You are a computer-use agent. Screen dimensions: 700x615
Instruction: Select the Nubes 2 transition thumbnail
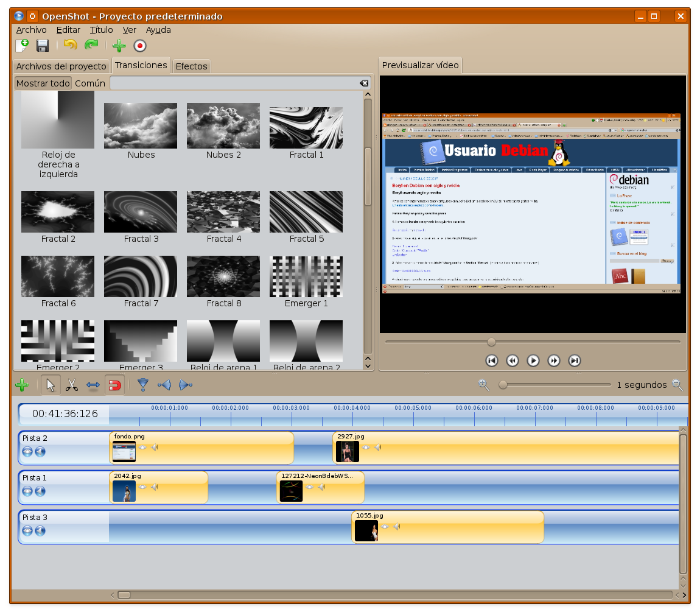pos(223,126)
